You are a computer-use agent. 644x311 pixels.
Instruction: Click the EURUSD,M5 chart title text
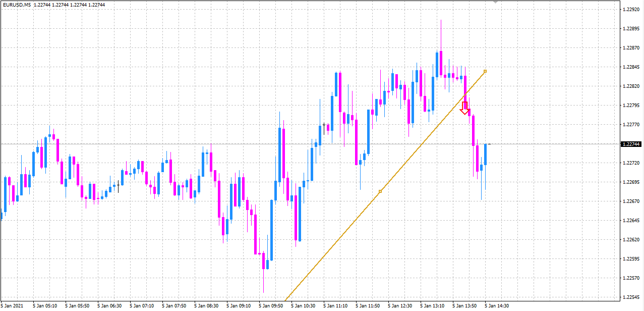[17, 4]
